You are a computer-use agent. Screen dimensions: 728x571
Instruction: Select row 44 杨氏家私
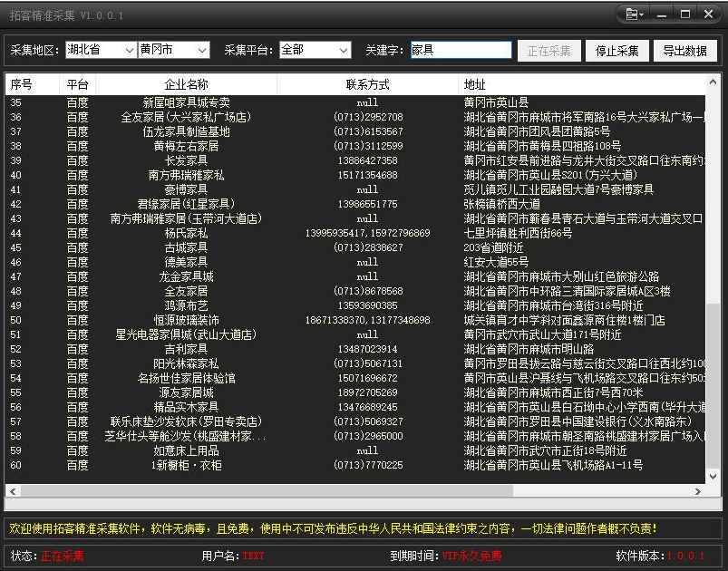[x=186, y=233]
